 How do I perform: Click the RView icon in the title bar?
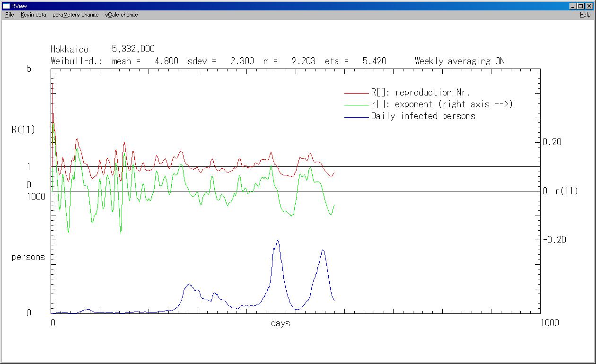coord(6,6)
